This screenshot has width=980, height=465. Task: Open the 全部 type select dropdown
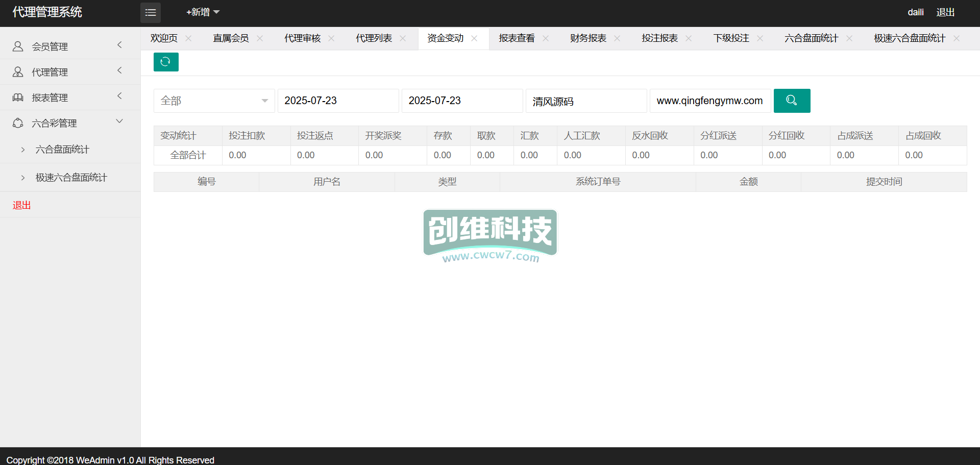[x=214, y=101]
